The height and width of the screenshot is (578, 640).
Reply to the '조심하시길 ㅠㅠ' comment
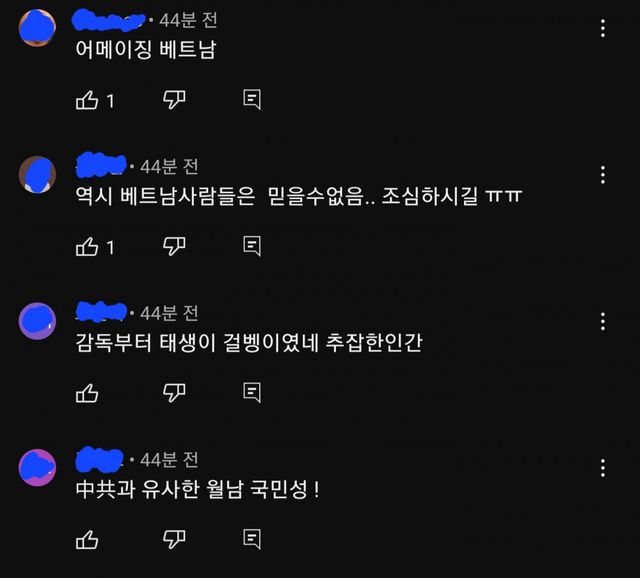pyautogui.click(x=252, y=246)
